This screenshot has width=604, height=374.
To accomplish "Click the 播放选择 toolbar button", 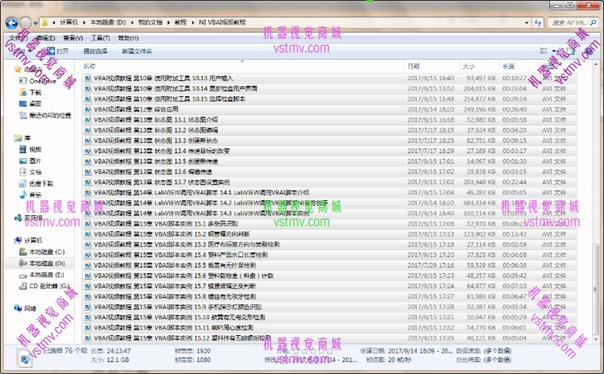I will coord(95,51).
